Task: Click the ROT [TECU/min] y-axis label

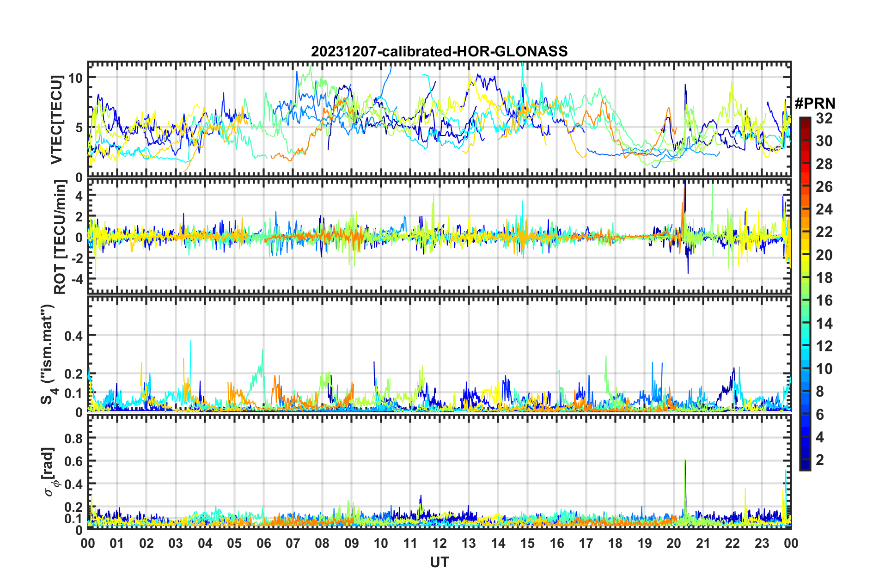Action: coord(60,237)
